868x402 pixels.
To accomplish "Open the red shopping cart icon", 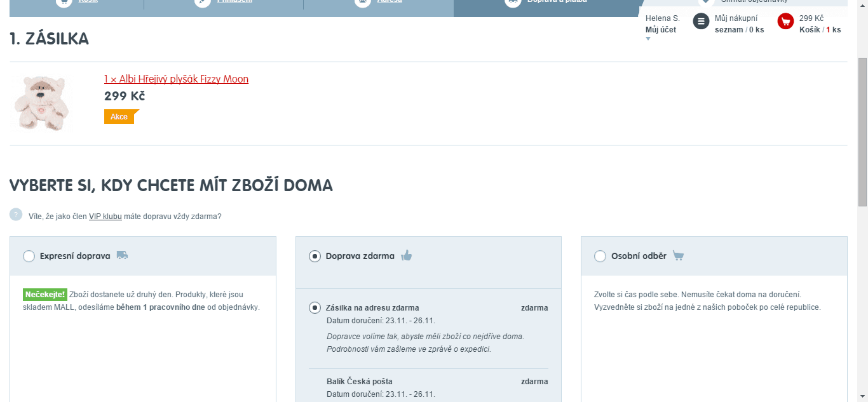I will (x=785, y=22).
